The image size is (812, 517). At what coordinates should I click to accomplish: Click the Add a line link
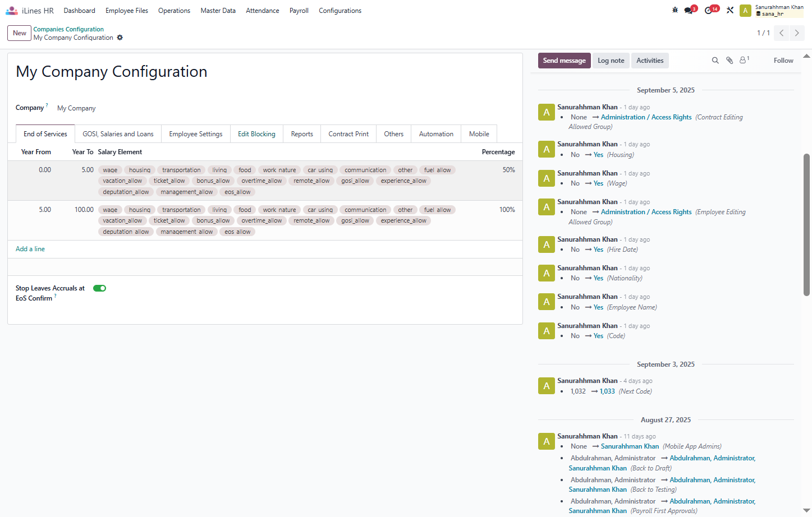tap(30, 249)
